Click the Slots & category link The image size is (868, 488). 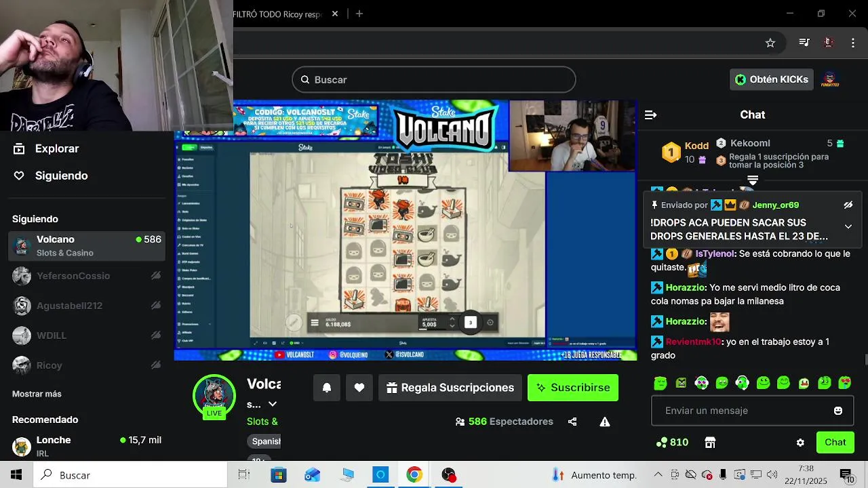pos(262,421)
